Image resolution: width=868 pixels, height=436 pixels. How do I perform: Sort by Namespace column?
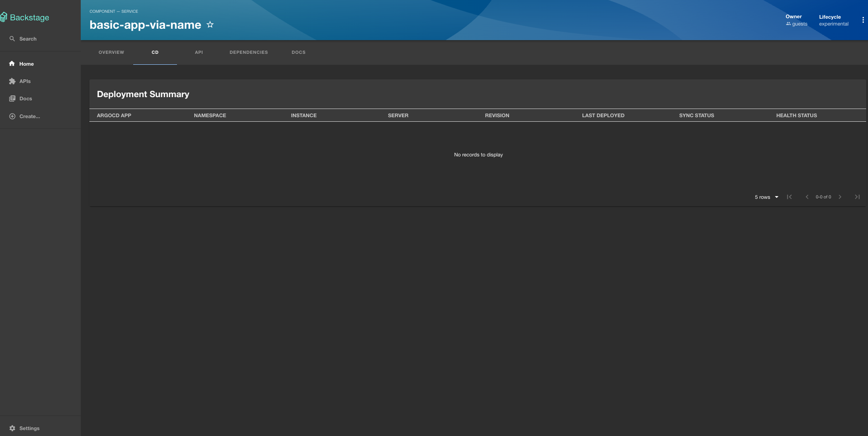point(210,115)
